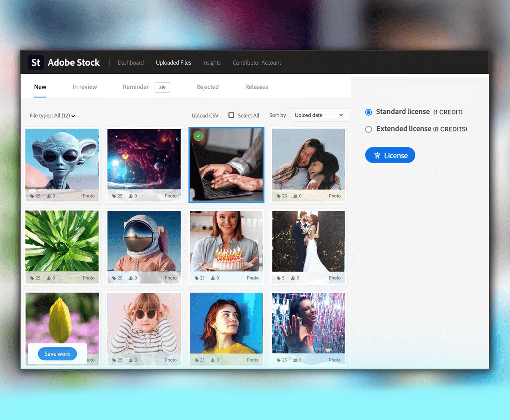Click the tag icon under wedding couple photo
The image size is (510, 420).
pyautogui.click(x=279, y=278)
